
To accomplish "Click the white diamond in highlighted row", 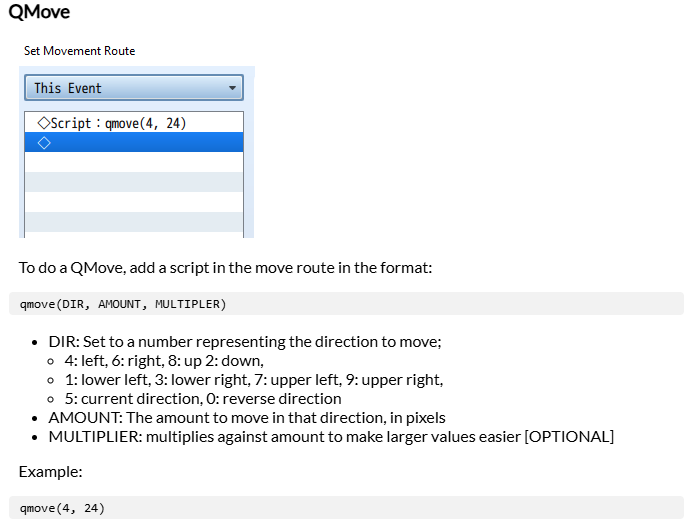I will pyautogui.click(x=44, y=143).
